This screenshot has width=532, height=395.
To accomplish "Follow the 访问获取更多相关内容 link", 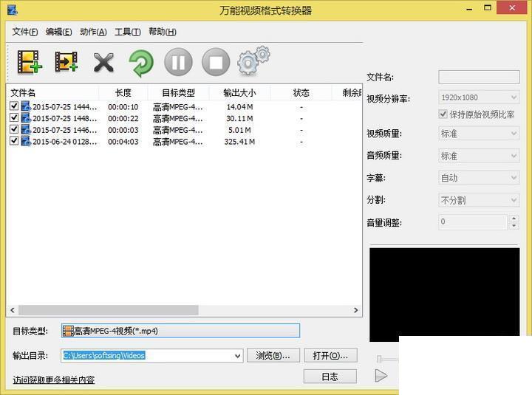I will click(x=54, y=380).
